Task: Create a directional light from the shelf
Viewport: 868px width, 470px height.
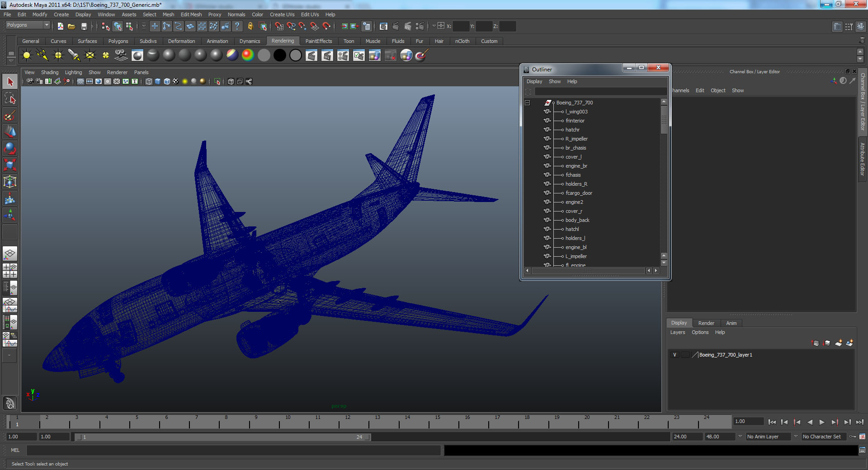Action: click(x=42, y=55)
